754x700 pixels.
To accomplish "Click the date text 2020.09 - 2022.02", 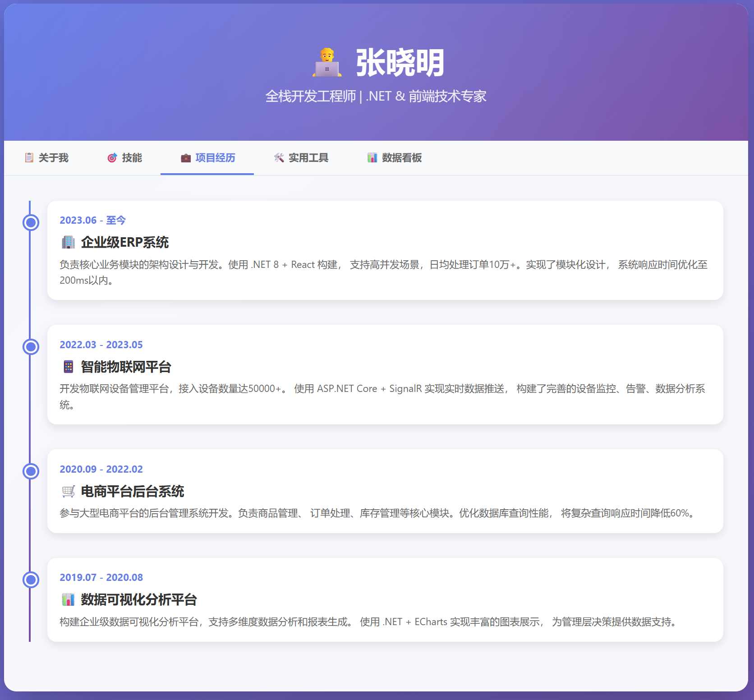I will click(101, 469).
